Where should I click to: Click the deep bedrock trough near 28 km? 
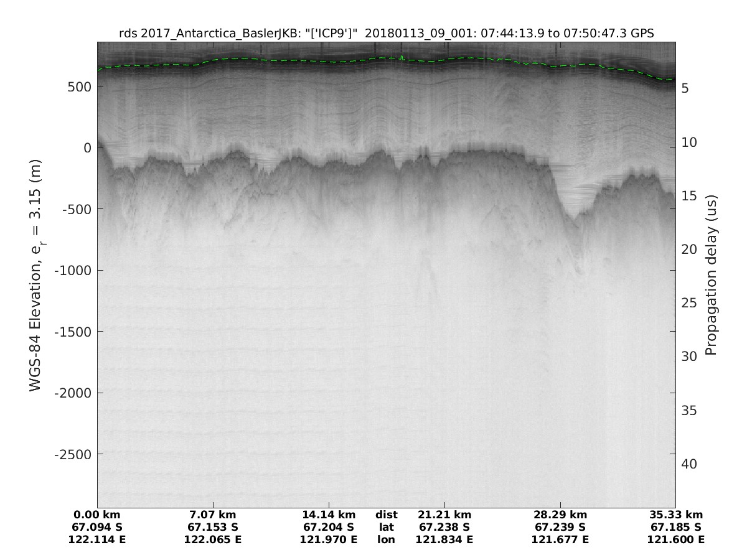tap(573, 215)
